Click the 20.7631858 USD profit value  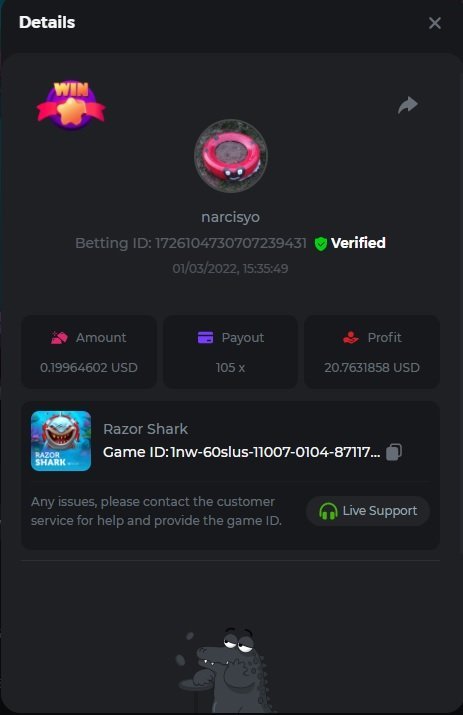coord(372,368)
